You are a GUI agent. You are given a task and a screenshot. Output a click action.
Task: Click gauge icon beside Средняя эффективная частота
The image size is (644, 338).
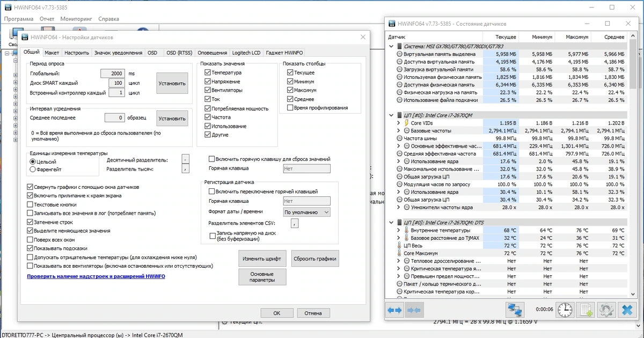point(399,153)
